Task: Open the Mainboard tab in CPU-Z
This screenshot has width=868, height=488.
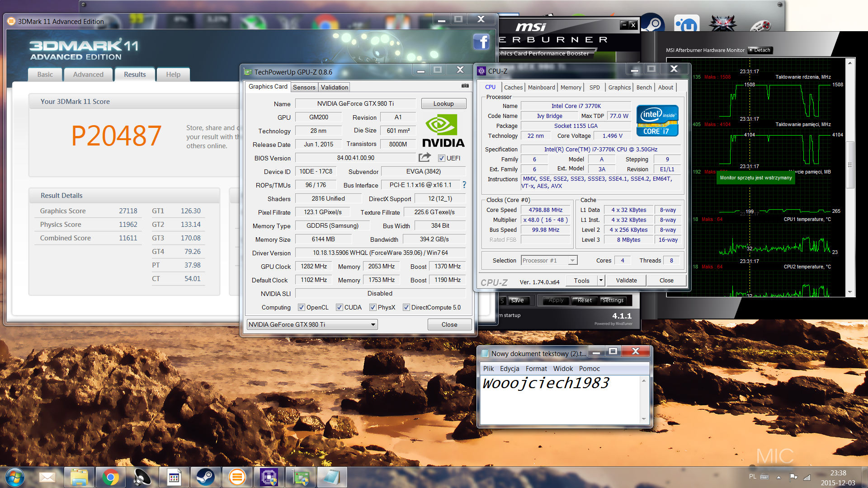Action: [541, 87]
